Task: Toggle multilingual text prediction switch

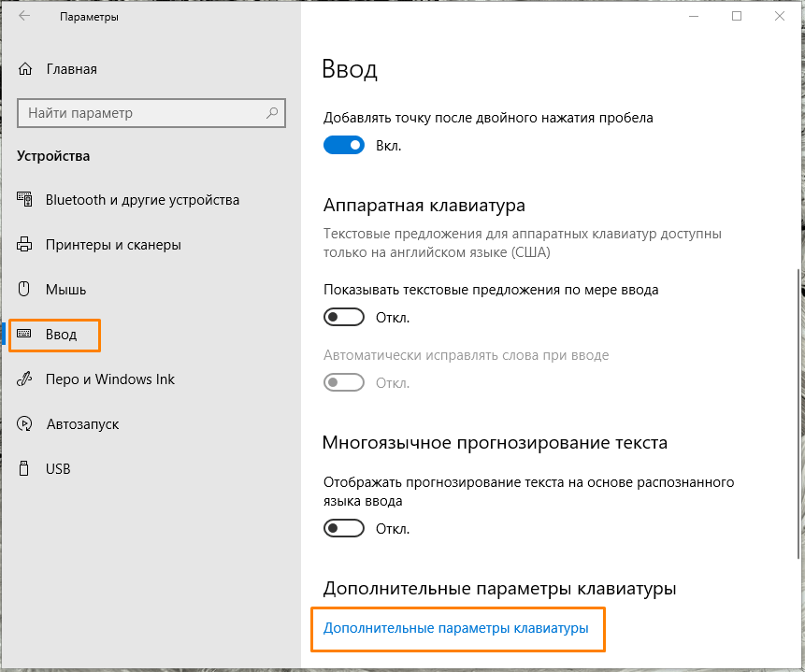Action: [343, 529]
